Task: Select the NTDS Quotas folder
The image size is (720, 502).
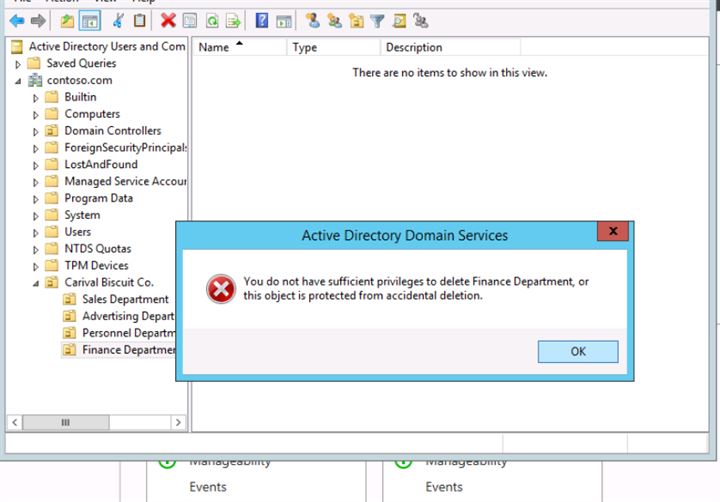Action: coord(98,249)
